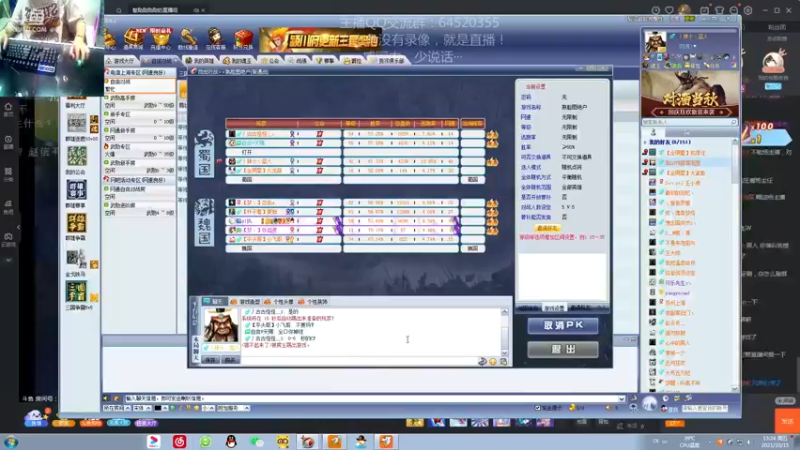Select the 新手专区 zone entry

point(140,118)
